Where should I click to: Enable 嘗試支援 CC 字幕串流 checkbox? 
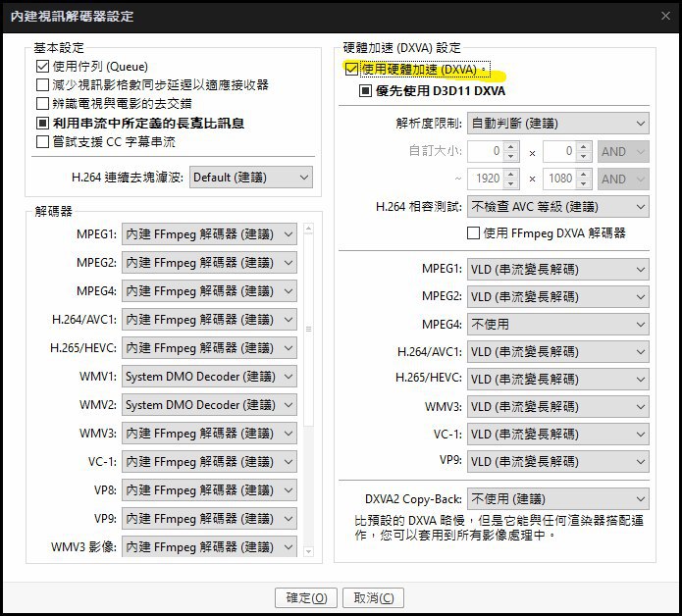42,141
